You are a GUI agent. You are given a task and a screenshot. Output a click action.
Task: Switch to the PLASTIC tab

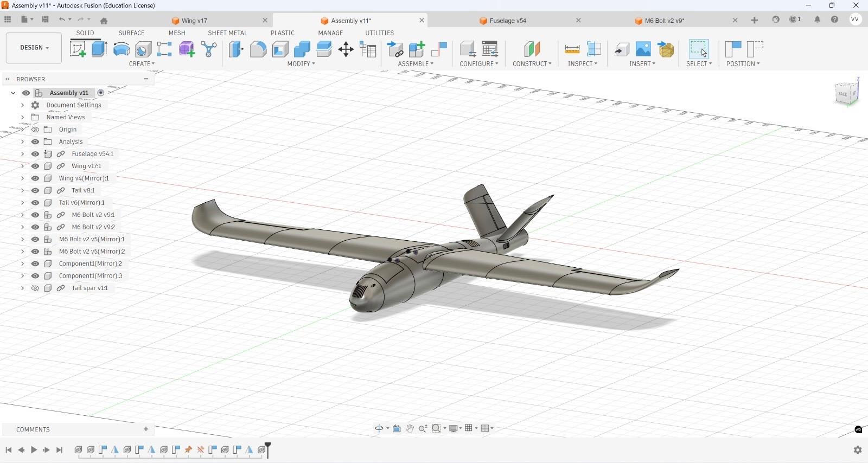(283, 33)
